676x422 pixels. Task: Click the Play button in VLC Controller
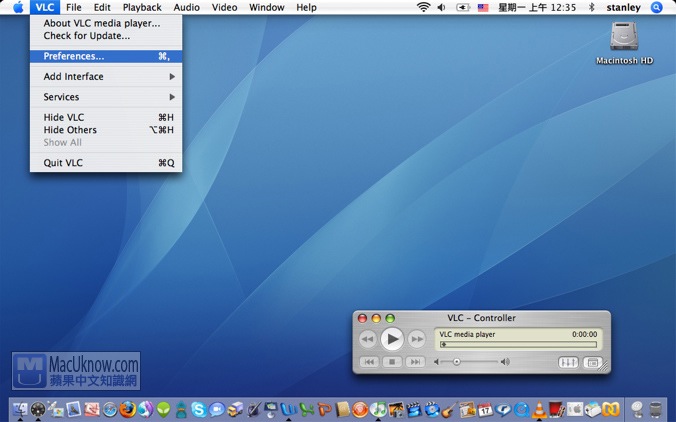[392, 339]
